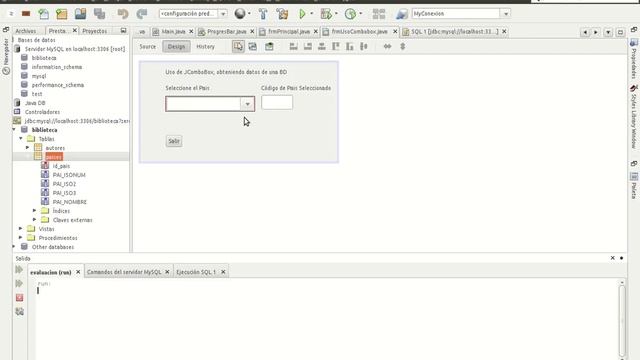Click the Profile Project clock icon
640x360 pixels.
350,14
